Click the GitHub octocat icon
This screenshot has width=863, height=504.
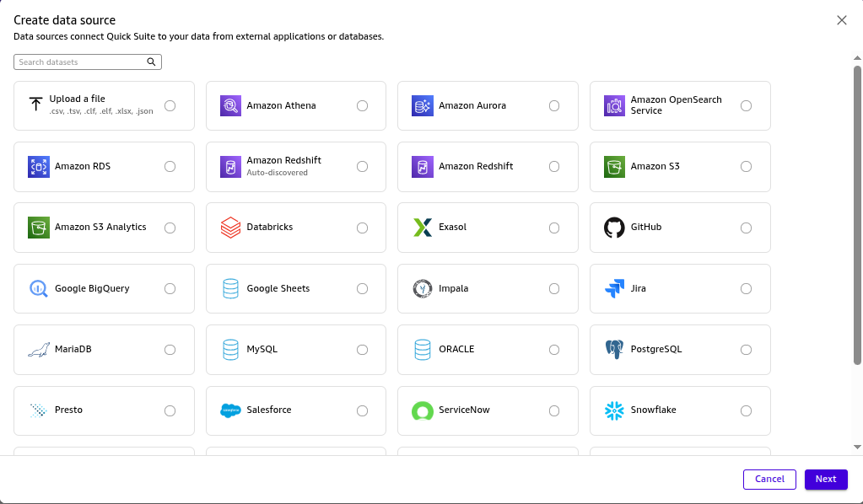[x=614, y=228]
